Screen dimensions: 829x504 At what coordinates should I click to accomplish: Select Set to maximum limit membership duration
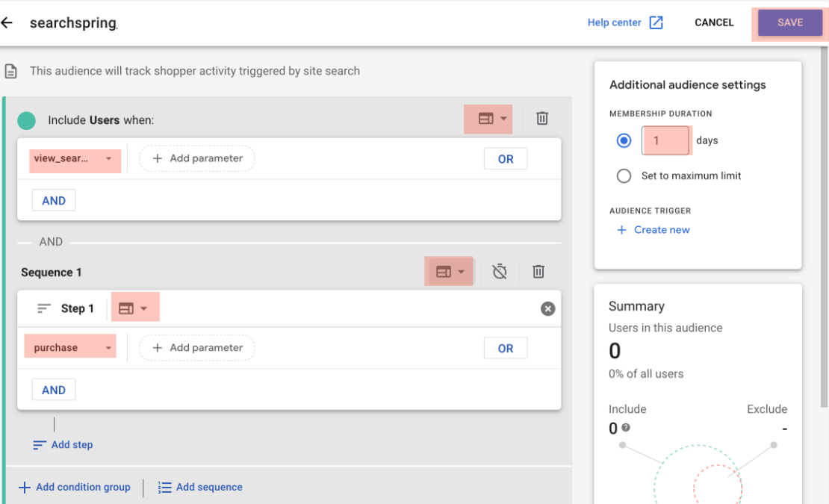click(x=624, y=176)
